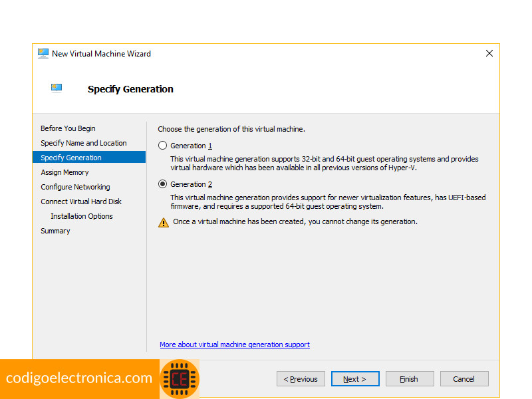This screenshot has height=399, width=532.
Task: Proceed with the Next button
Action: pos(355,379)
